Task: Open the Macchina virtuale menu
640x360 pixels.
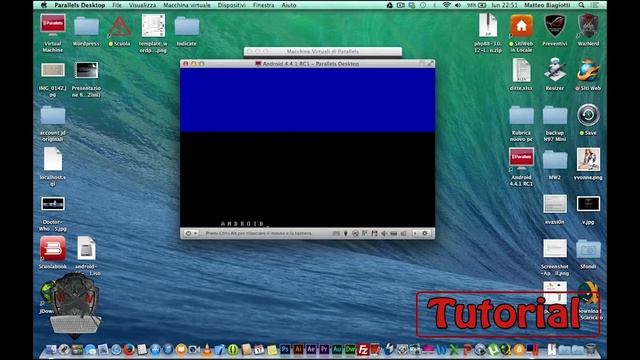Action: click(x=187, y=5)
